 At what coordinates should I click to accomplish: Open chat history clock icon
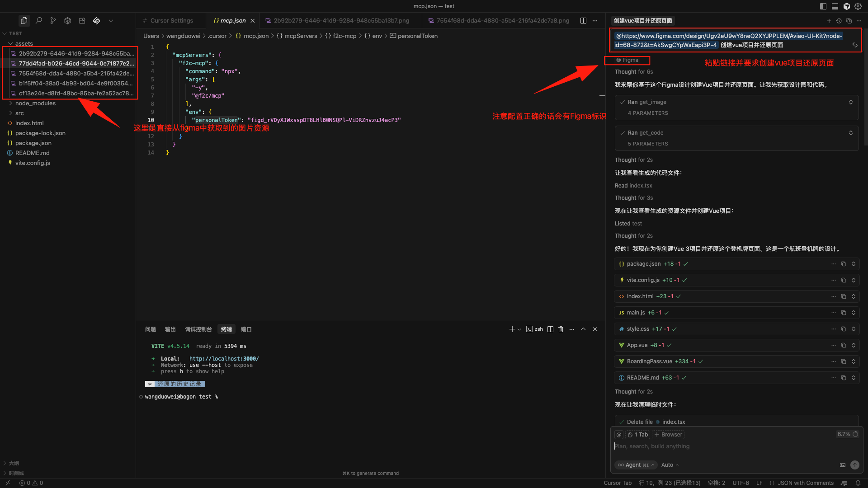tap(839, 21)
